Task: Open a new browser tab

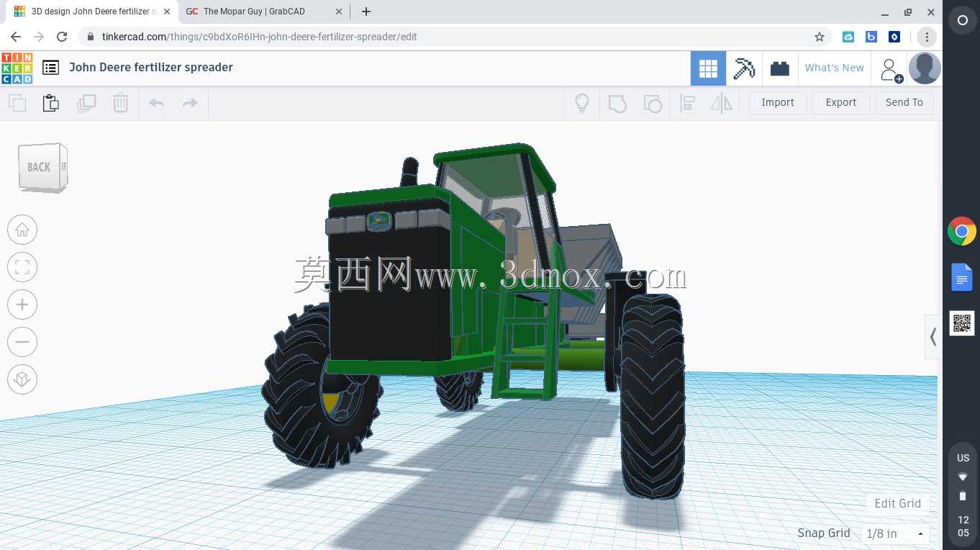Action: (x=366, y=12)
